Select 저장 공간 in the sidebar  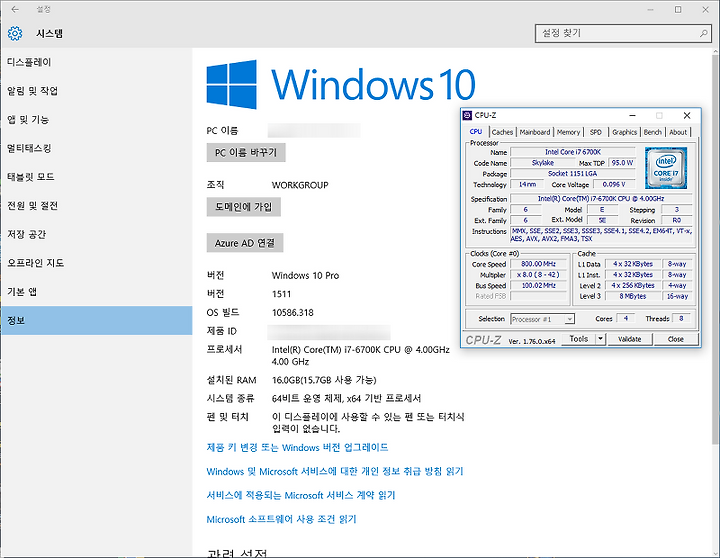click(96, 234)
